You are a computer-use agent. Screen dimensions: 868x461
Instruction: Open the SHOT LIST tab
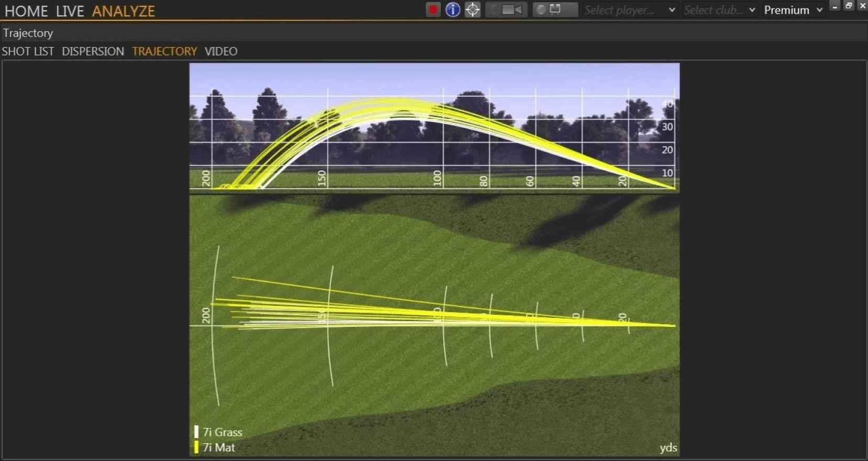pyautogui.click(x=28, y=51)
